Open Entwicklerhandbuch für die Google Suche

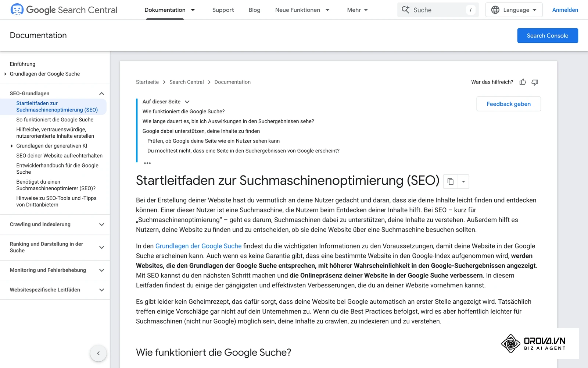[57, 169]
